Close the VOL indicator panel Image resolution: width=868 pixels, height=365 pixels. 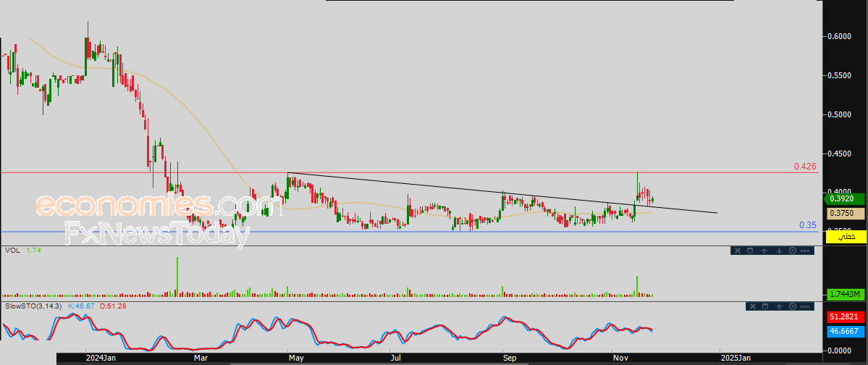point(738,251)
